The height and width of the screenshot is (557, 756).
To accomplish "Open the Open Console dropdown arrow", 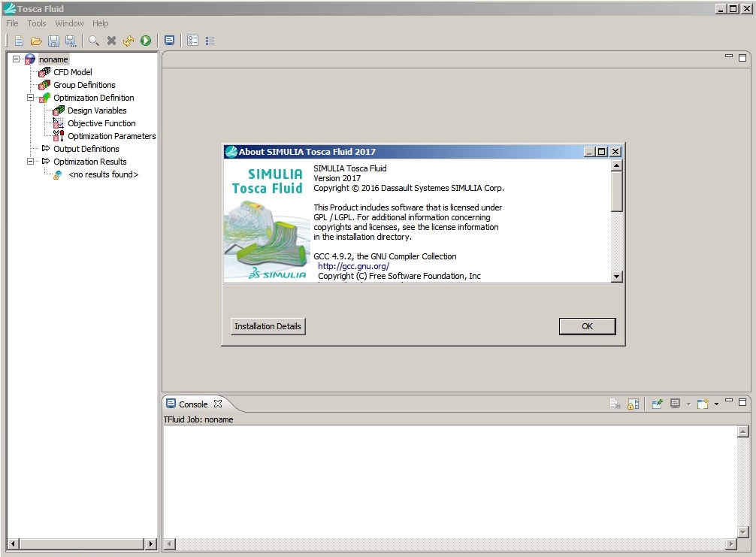I will tap(716, 404).
